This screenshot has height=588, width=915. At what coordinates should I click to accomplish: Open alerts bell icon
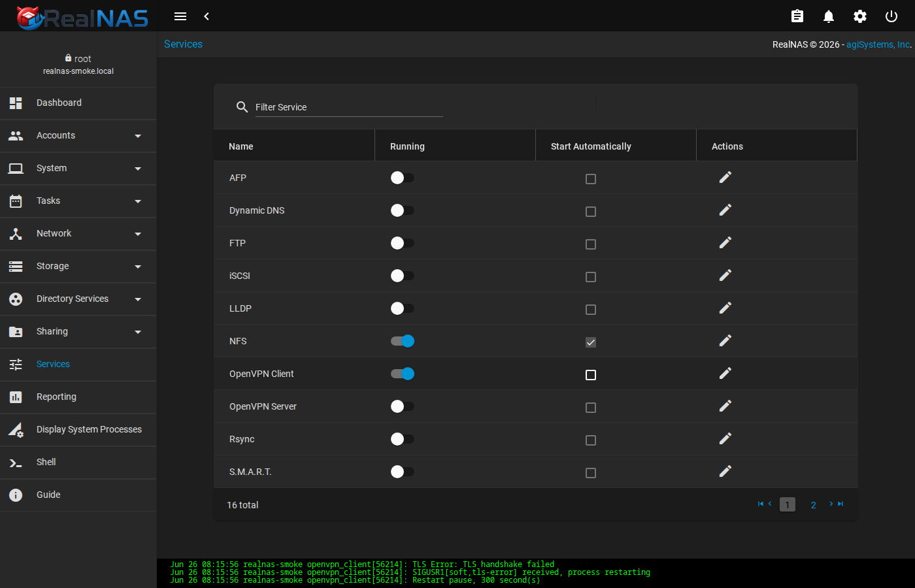click(x=829, y=16)
